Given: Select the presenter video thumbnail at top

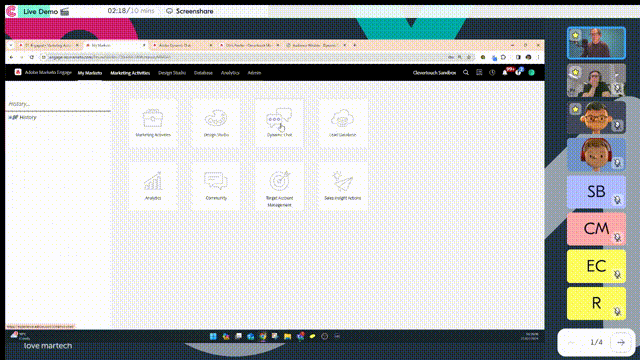Looking at the screenshot, I should coord(596,43).
